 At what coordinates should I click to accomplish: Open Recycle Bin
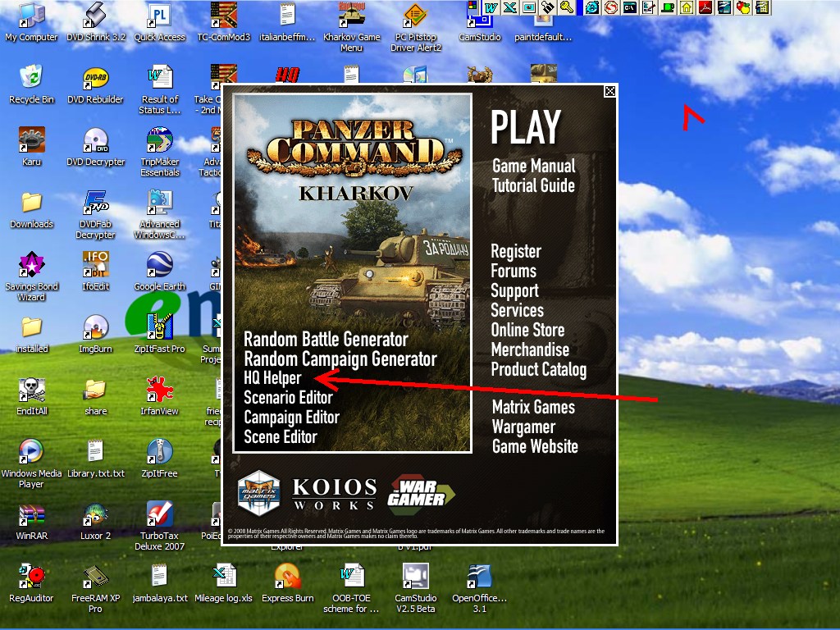click(31, 84)
